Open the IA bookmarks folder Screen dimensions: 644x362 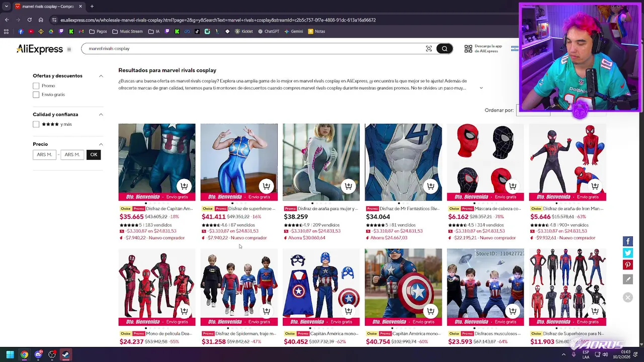[x=154, y=31]
